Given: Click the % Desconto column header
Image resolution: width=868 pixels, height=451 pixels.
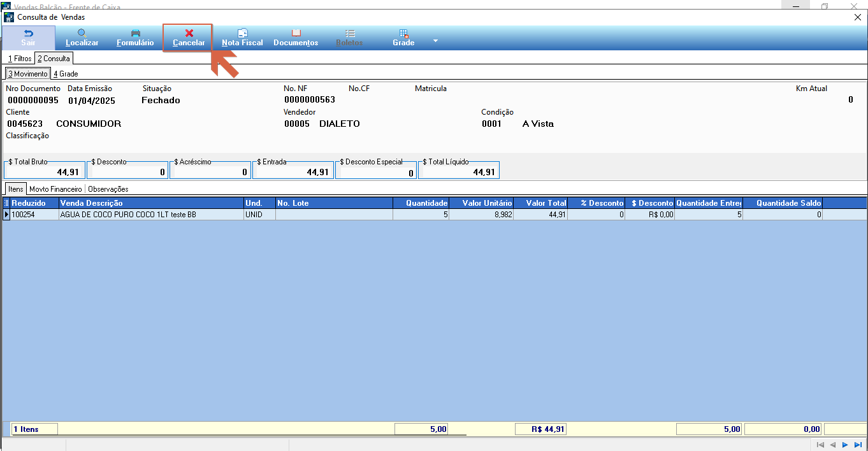Looking at the screenshot, I should [x=596, y=203].
